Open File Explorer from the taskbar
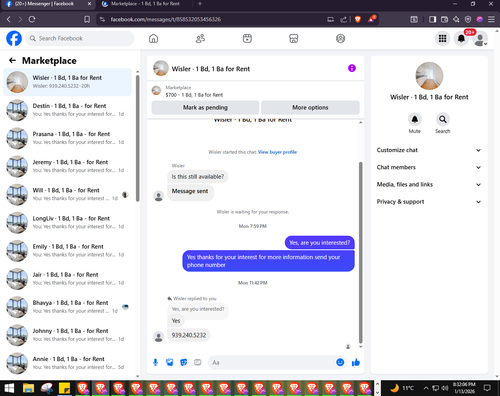The width and height of the screenshot is (500, 396). point(28,388)
